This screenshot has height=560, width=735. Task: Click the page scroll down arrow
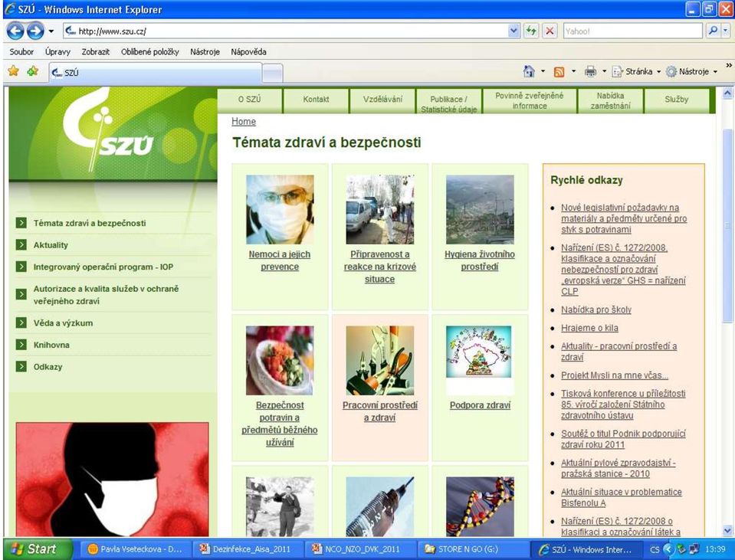[x=727, y=530]
